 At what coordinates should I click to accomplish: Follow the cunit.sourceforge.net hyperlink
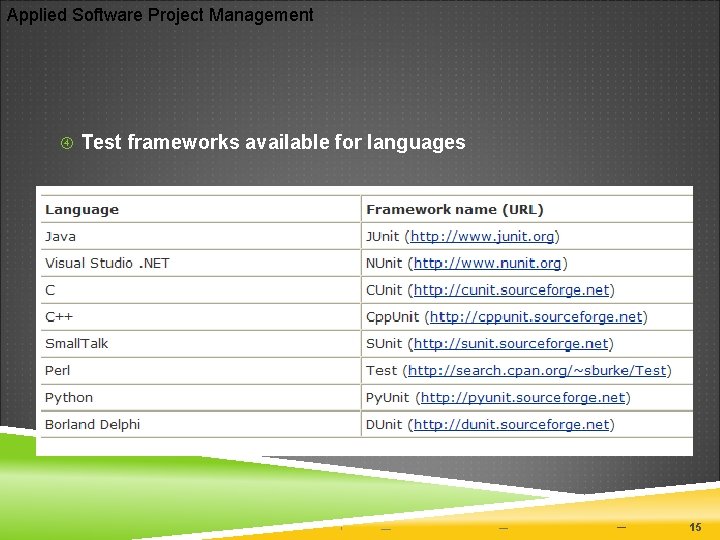tap(512, 290)
